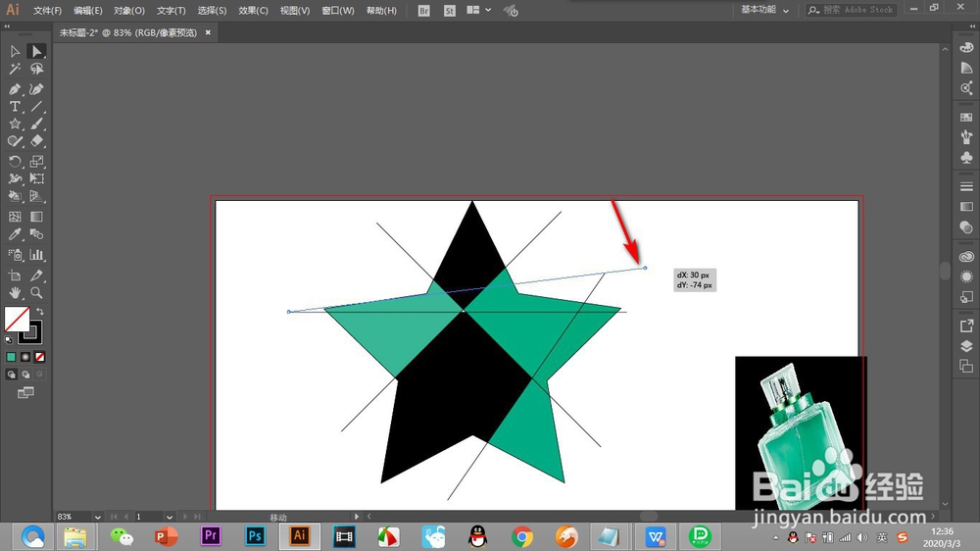Screen dimensions: 980x551
Task: Pick the Line Segment tool
Action: coord(37,106)
